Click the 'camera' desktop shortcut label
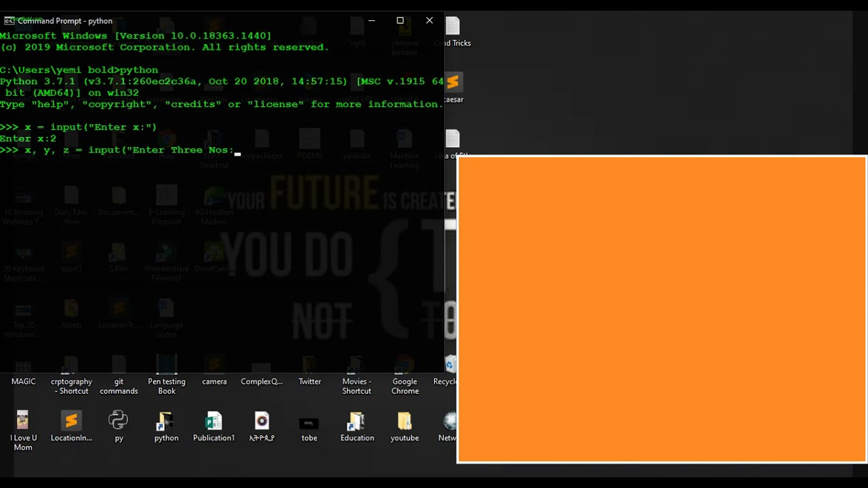868x488 pixels. pos(214,382)
